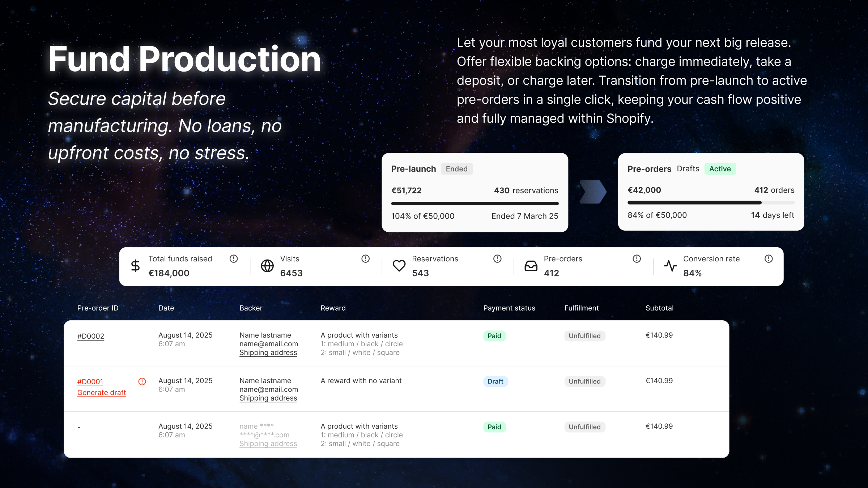Click the Unfulfilled badge on the masked backer row
The image size is (868, 488).
tap(584, 427)
